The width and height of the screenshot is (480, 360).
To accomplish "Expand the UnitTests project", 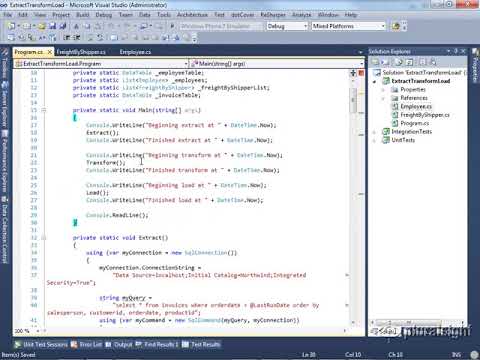I will (x=374, y=140).
